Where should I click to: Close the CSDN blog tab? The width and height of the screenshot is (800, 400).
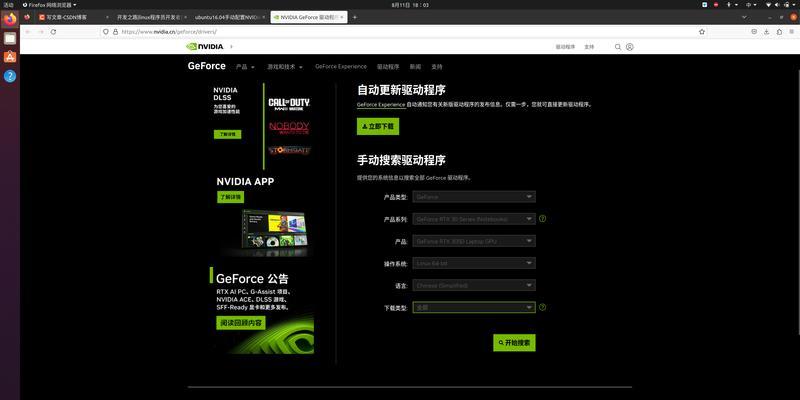point(107,17)
